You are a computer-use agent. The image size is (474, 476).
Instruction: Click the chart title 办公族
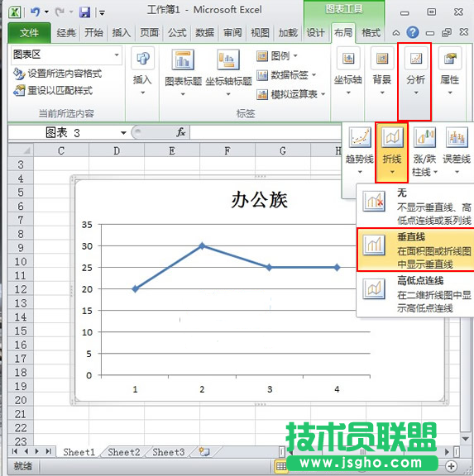[x=259, y=200]
